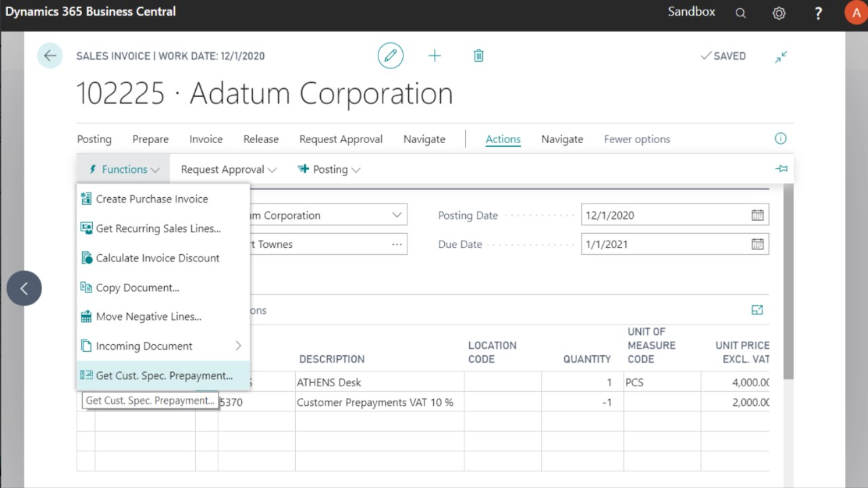Click the Posting Date input field
This screenshot has height=488, width=868.
(x=675, y=215)
